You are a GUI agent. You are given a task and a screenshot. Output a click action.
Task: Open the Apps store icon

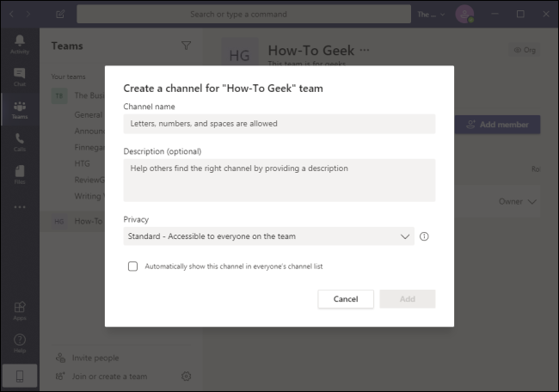[19, 311]
